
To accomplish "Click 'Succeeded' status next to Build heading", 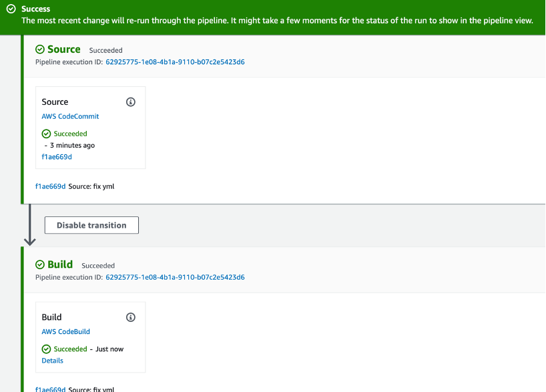I will click(98, 266).
